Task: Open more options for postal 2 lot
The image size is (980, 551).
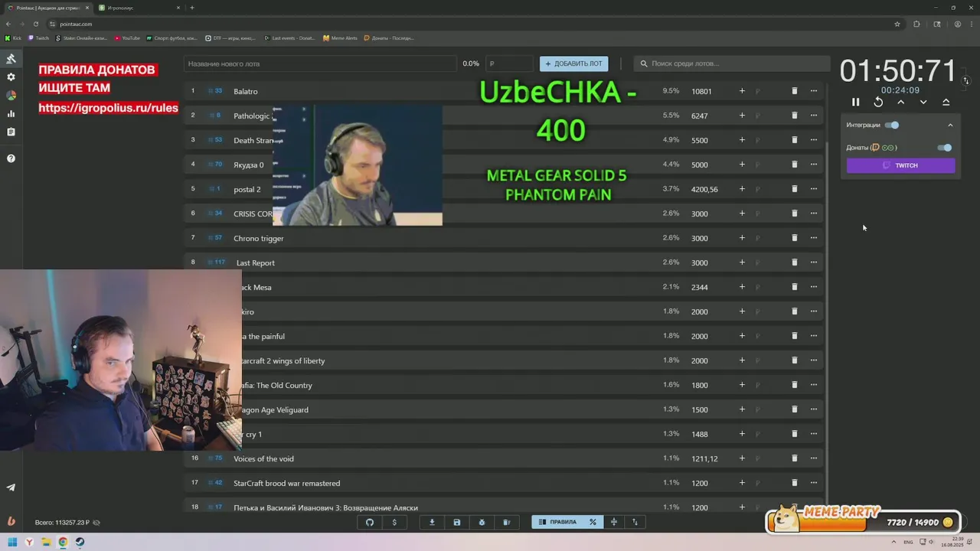Action: click(x=814, y=189)
